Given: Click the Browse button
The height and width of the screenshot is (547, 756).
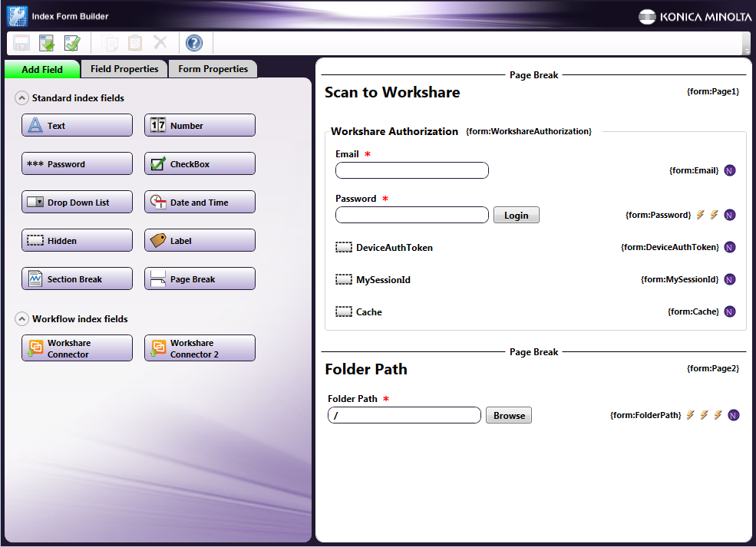Looking at the screenshot, I should coord(509,415).
